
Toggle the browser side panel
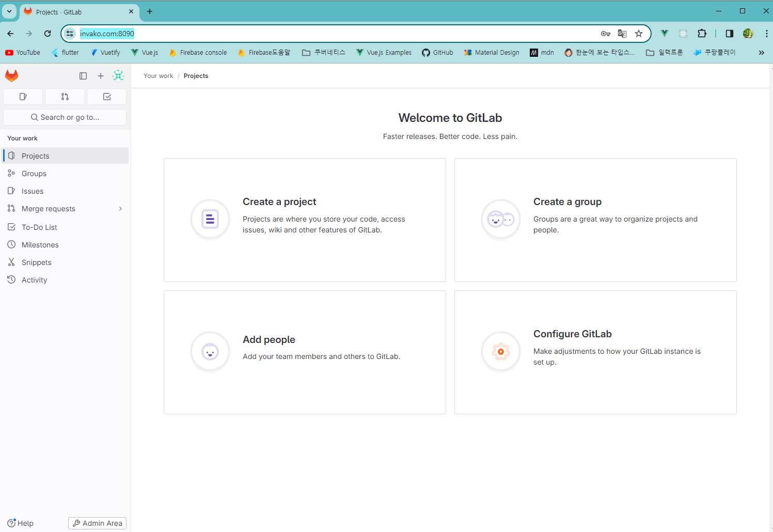click(x=730, y=34)
